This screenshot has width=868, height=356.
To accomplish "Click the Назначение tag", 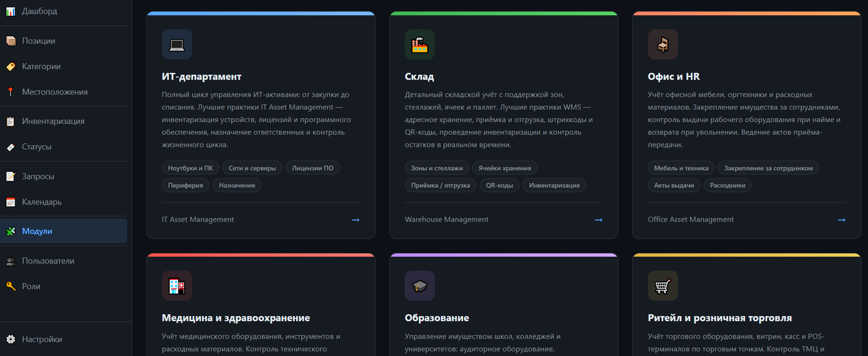I will 237,185.
